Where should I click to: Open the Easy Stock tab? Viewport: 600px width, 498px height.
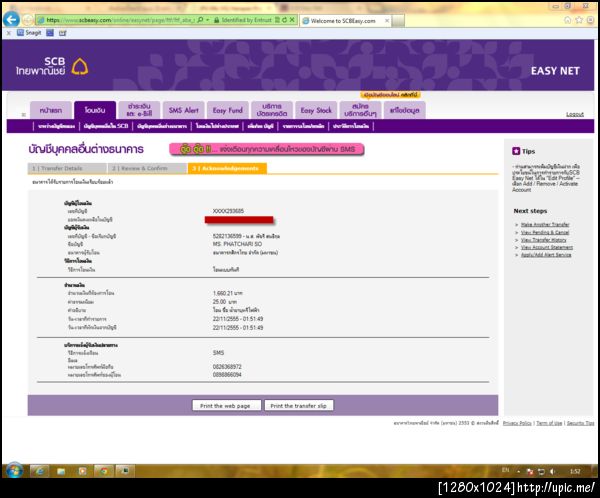point(316,110)
